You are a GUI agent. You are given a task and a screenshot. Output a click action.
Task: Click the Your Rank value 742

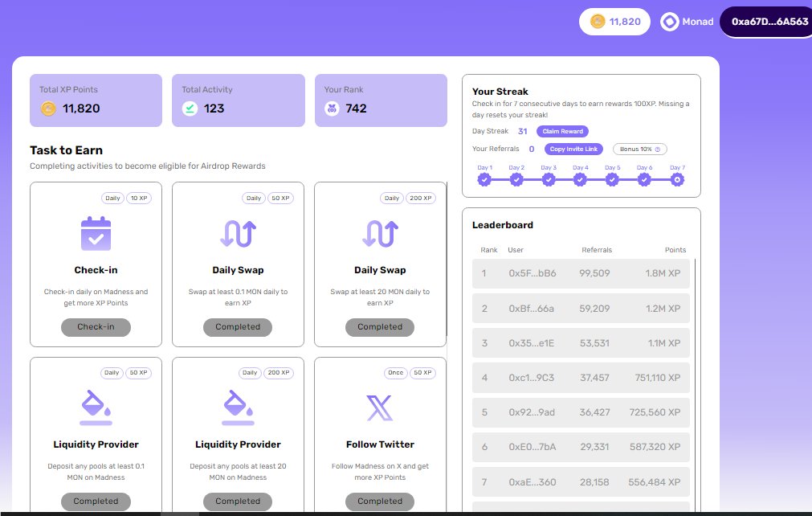coord(357,109)
